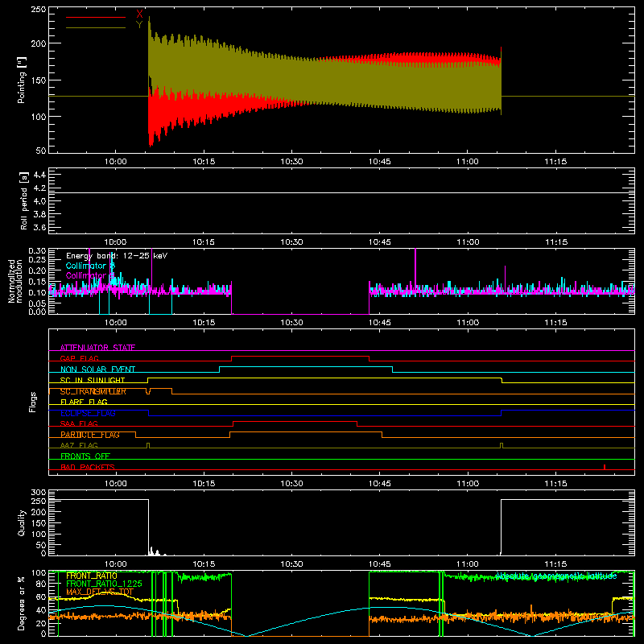Screen dimensions: 644x644
Task: Click the ATTENUATOR_STATE flag label
Action: pos(97,348)
